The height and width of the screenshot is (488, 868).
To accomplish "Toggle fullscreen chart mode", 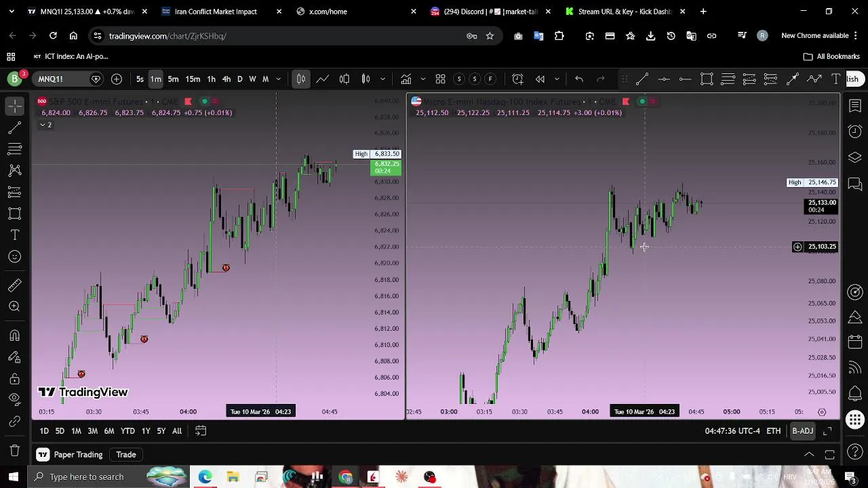I will click(x=827, y=431).
